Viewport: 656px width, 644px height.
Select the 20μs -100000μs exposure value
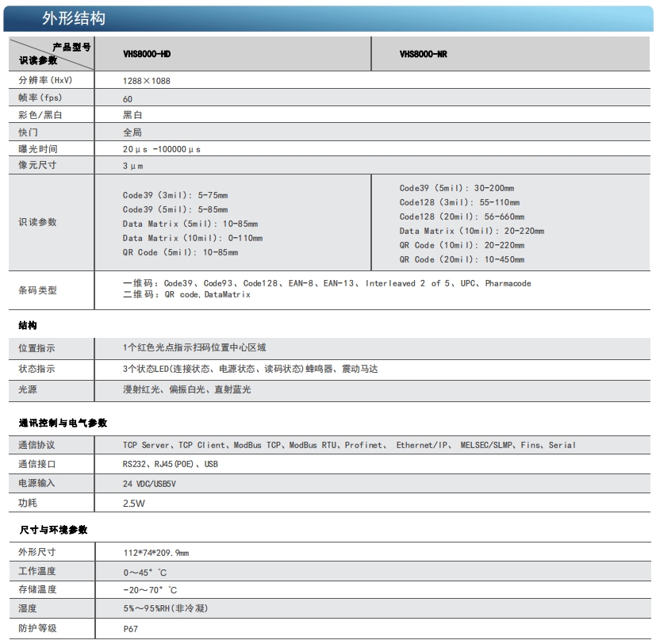[x=162, y=149]
